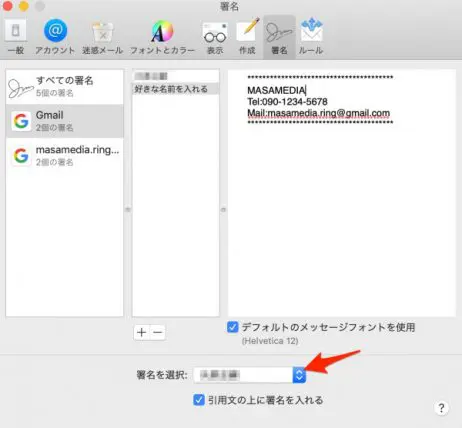Screen dimensions: 462x428
Task: Add a new signature with plus button
Action: pyautogui.click(x=142, y=332)
